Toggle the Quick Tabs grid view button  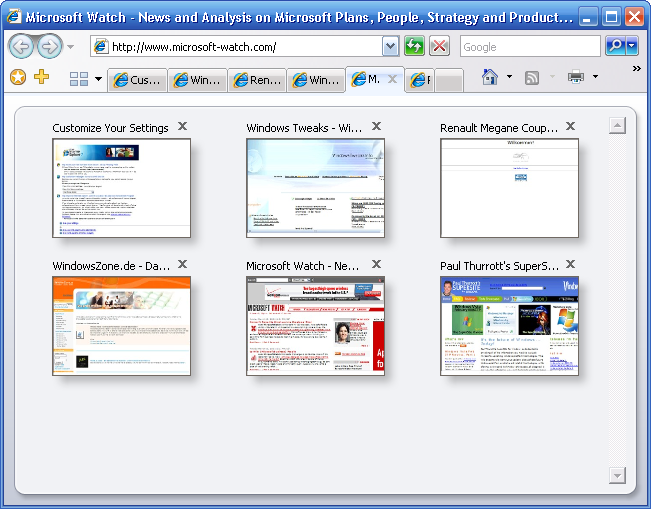(x=79, y=80)
